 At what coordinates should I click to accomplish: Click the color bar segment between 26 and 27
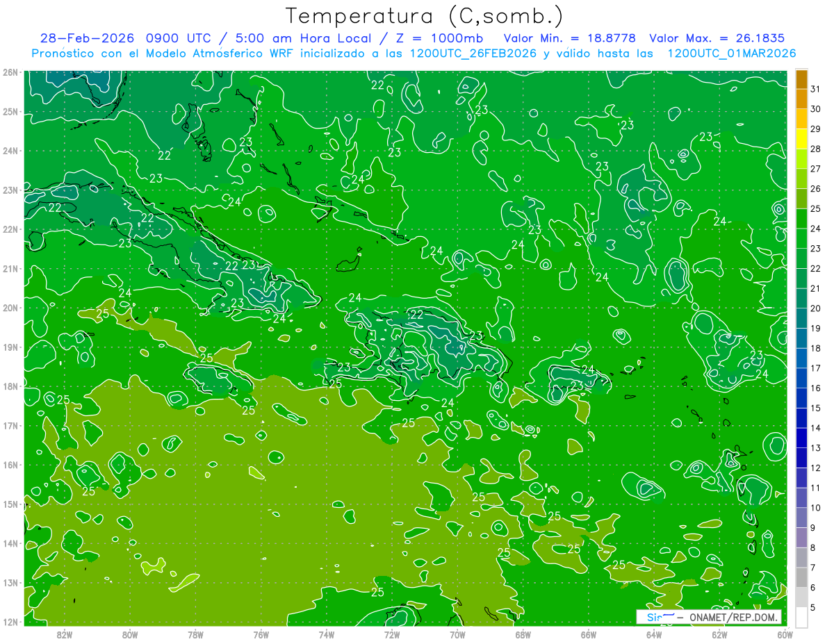(801, 179)
